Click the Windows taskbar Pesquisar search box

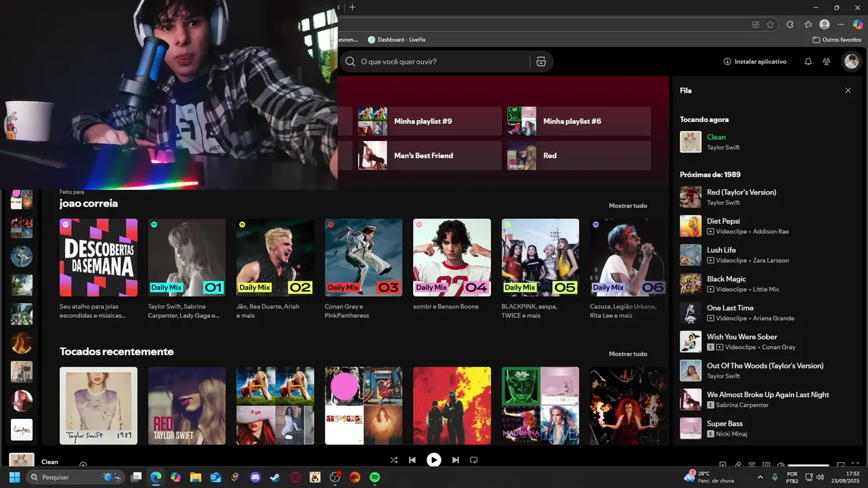click(x=76, y=477)
